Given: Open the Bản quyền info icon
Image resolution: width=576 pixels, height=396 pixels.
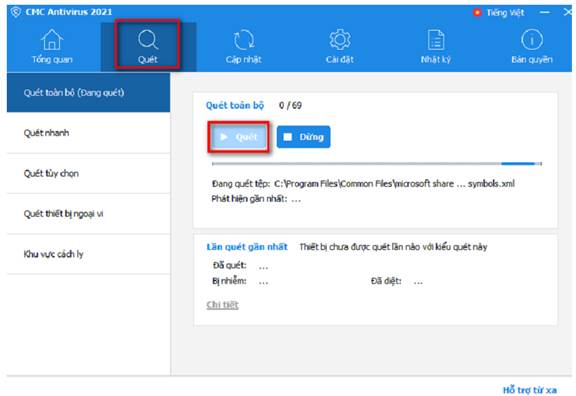Looking at the screenshot, I should (532, 40).
